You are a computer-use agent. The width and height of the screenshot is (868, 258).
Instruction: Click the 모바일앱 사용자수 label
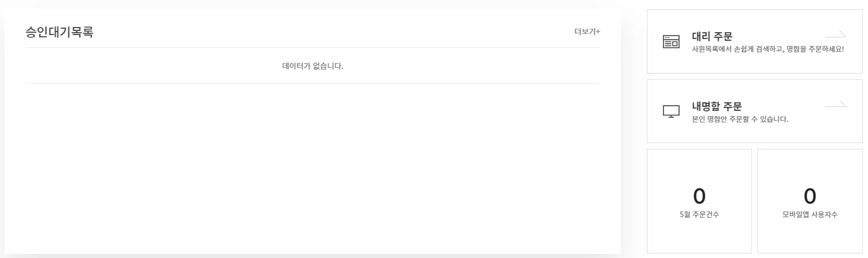click(809, 215)
